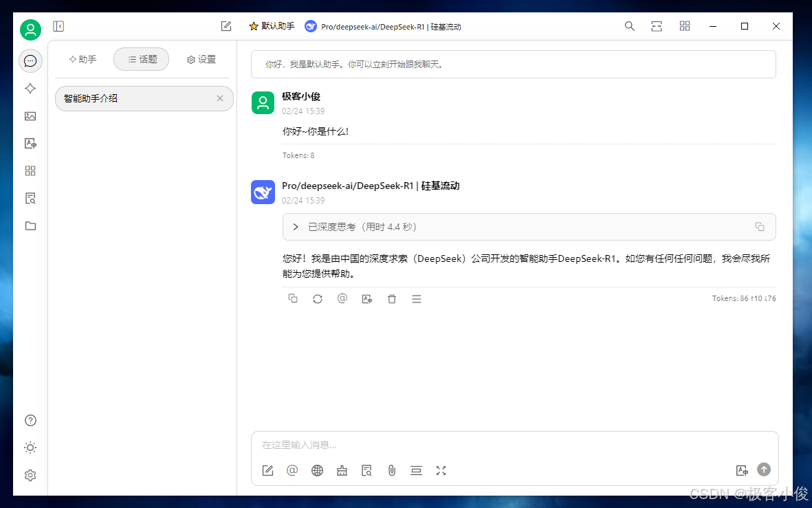Send the message with the arrow button
The height and width of the screenshot is (508, 812).
764,470
